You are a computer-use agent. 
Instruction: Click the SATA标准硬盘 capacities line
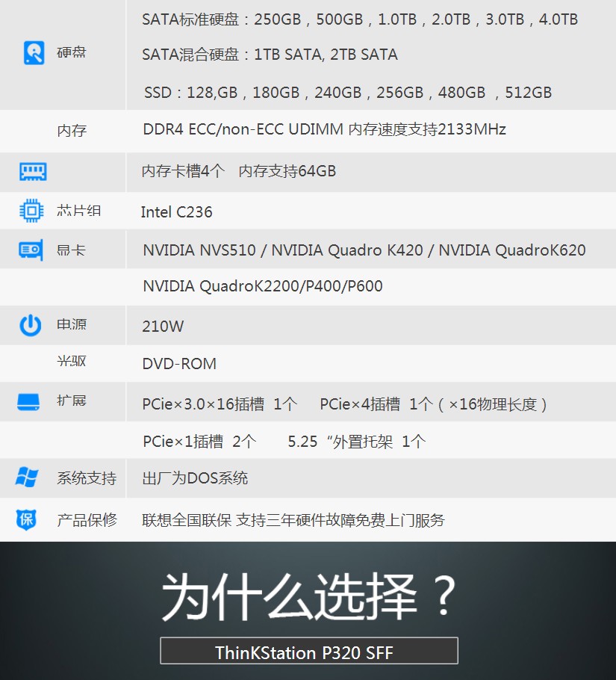[360, 19]
